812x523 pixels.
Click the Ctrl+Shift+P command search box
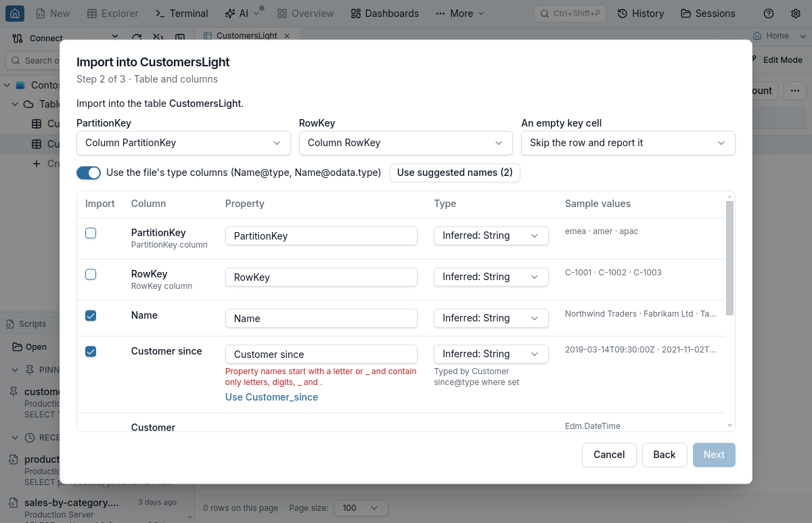(570, 14)
